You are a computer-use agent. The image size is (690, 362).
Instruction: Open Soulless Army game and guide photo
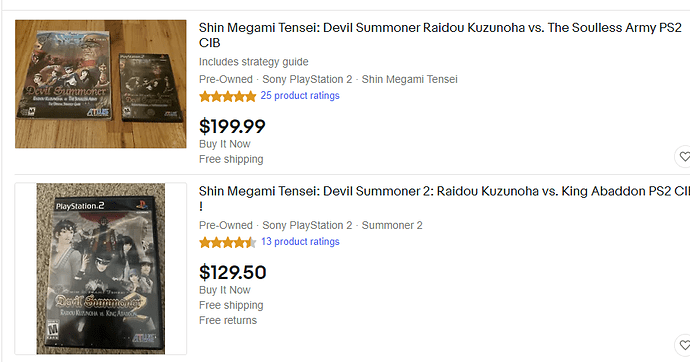(101, 84)
